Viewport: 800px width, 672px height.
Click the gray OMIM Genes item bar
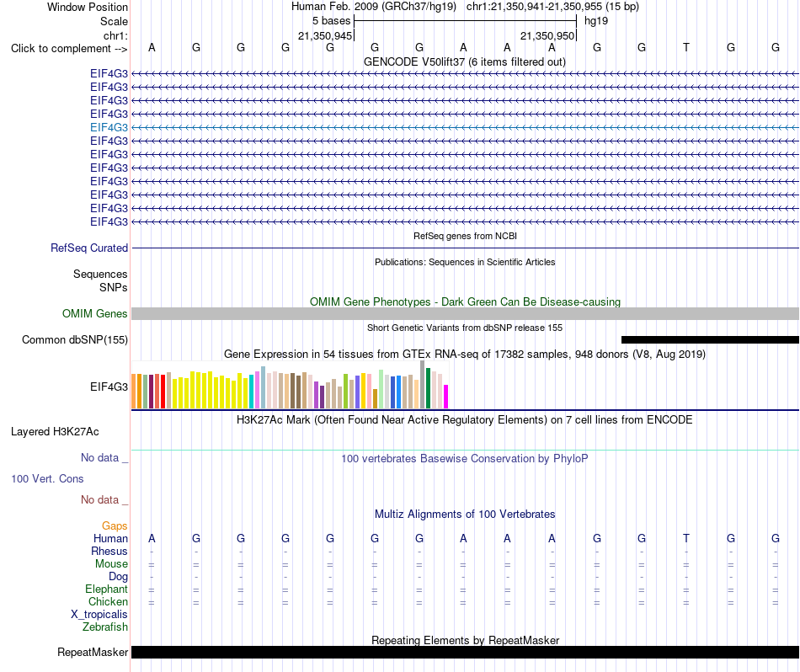point(465,314)
